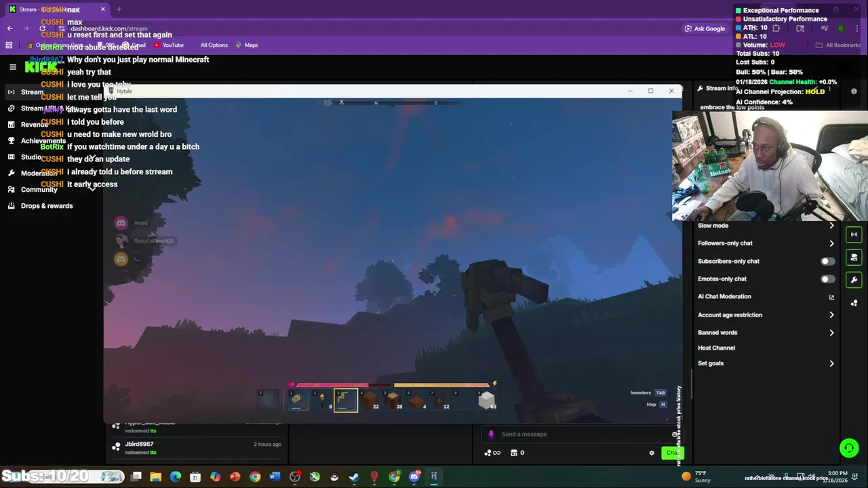This screenshot has width=868, height=488.
Task: Click the server panel icon in right strip
Action: pyautogui.click(x=854, y=258)
